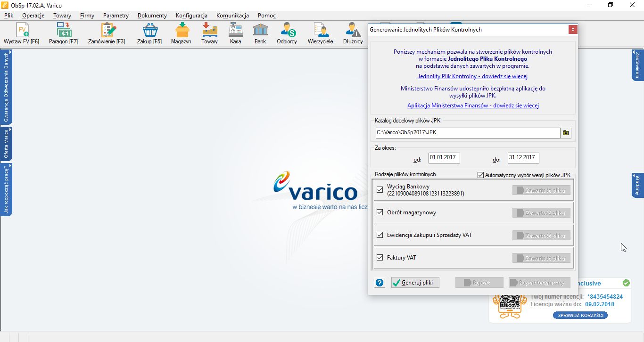Viewport: 644px width, 342px height.
Task: Click the green license checkmark icon
Action: click(x=626, y=283)
